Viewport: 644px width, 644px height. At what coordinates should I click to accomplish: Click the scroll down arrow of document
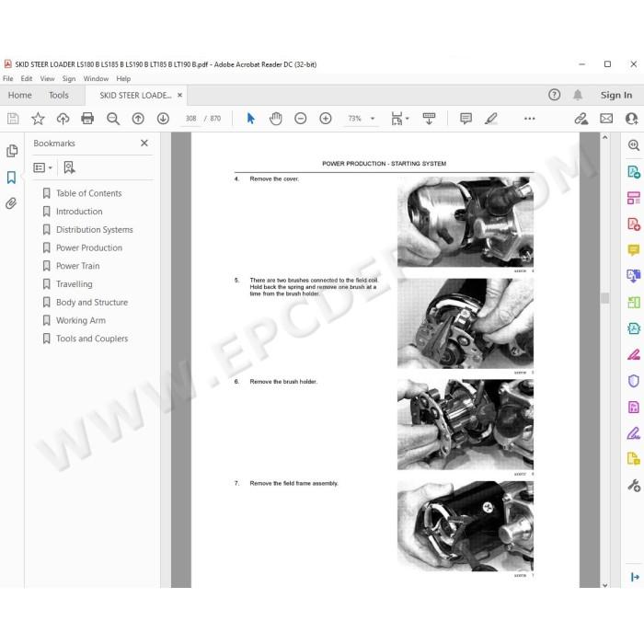(x=604, y=585)
